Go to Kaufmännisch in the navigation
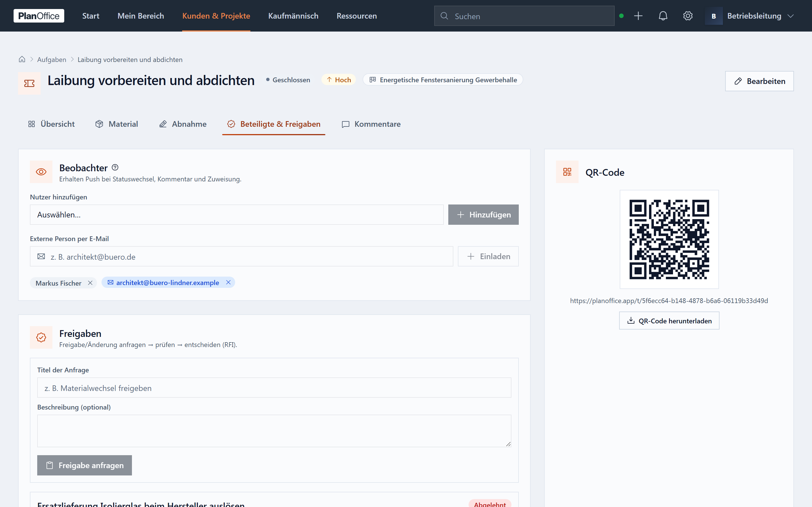This screenshot has height=507, width=812. click(293, 16)
